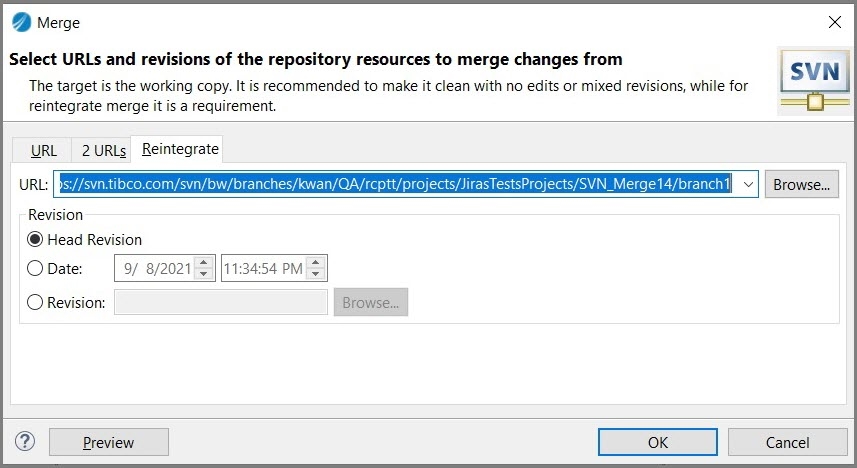Expand the URL history dropdown
This screenshot has height=468, width=857.
pyautogui.click(x=748, y=185)
